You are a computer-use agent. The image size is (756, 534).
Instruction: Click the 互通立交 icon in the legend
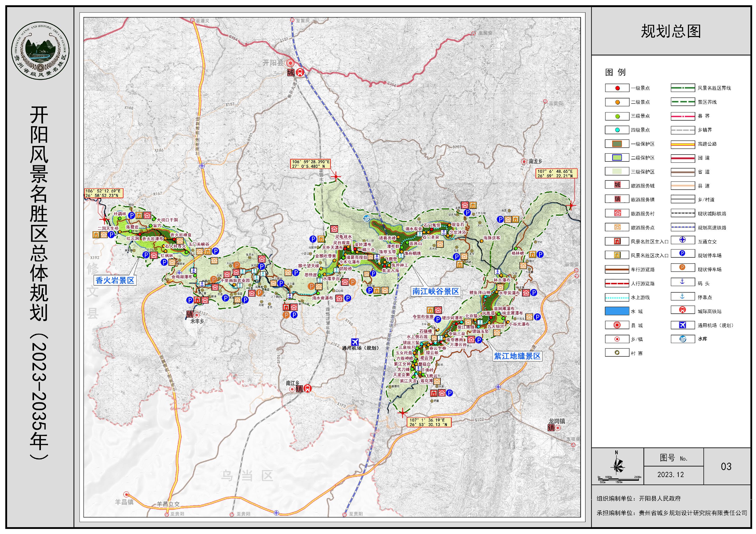(682, 240)
